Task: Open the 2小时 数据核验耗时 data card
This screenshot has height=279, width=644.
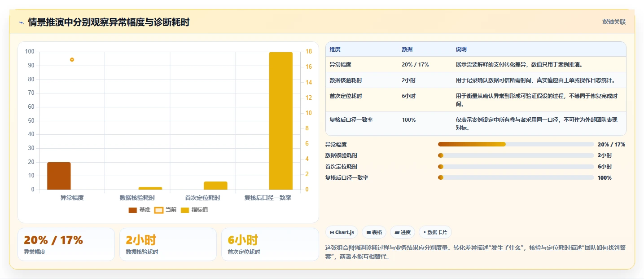Action: (168, 244)
